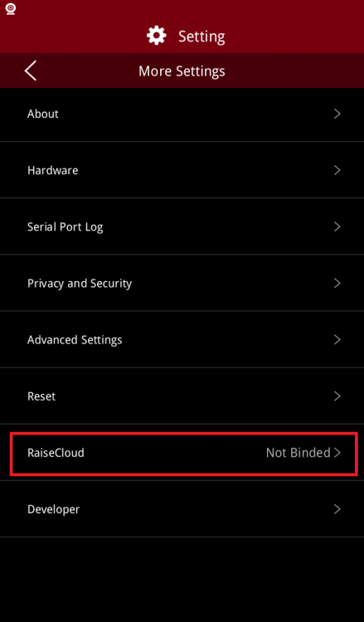Expand Serial Port Log via its chevron

[337, 226]
